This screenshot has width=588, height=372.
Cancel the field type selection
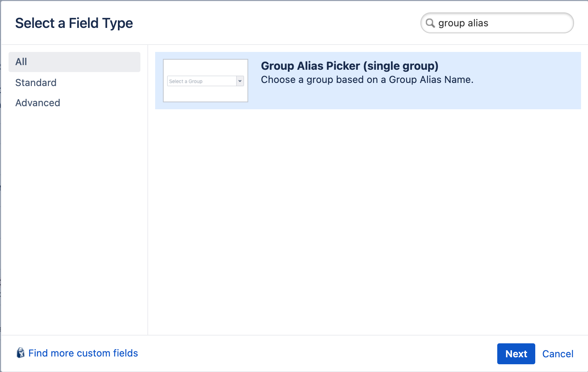[x=558, y=354]
